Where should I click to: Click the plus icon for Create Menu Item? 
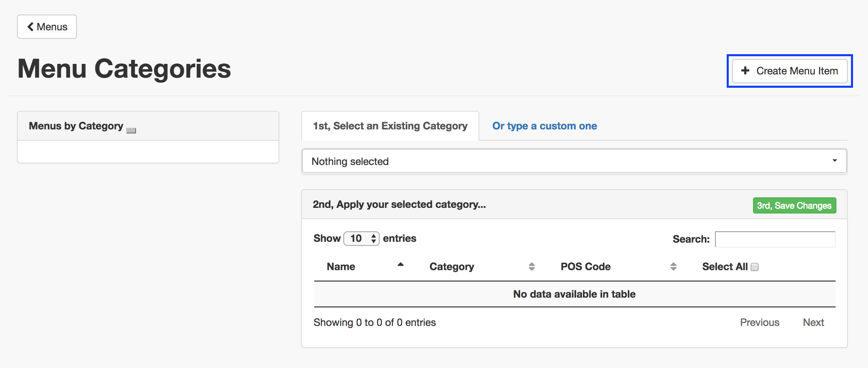(745, 71)
